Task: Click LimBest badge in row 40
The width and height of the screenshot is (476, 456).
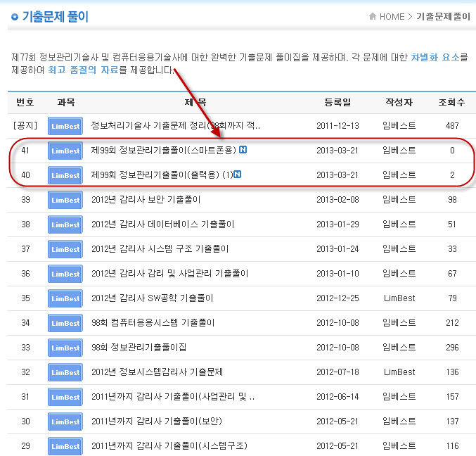Action: point(65,175)
